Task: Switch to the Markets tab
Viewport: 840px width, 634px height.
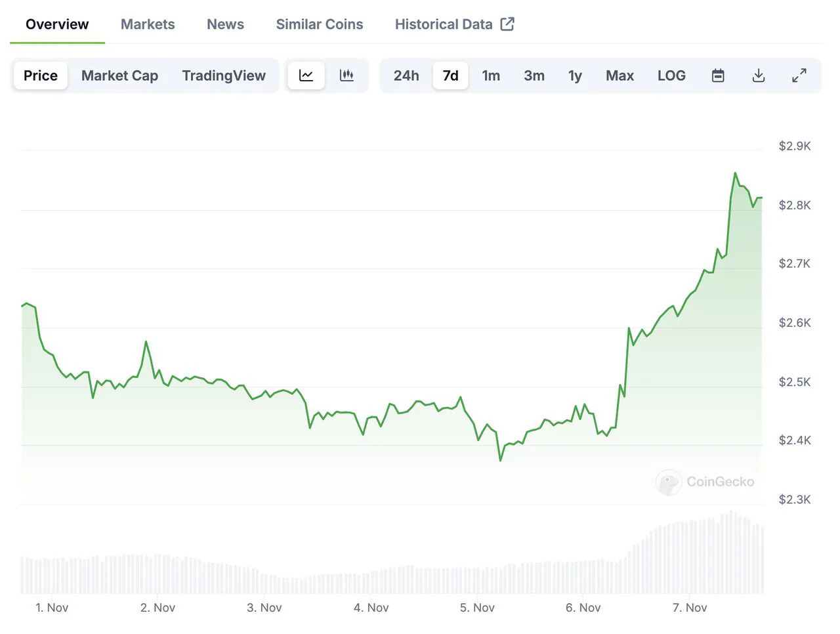Action: [148, 24]
